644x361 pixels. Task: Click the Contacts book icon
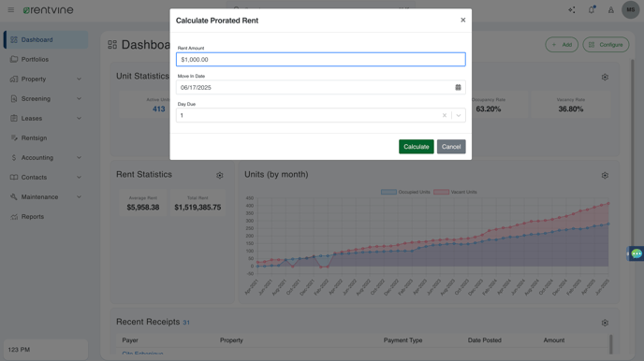pos(14,177)
